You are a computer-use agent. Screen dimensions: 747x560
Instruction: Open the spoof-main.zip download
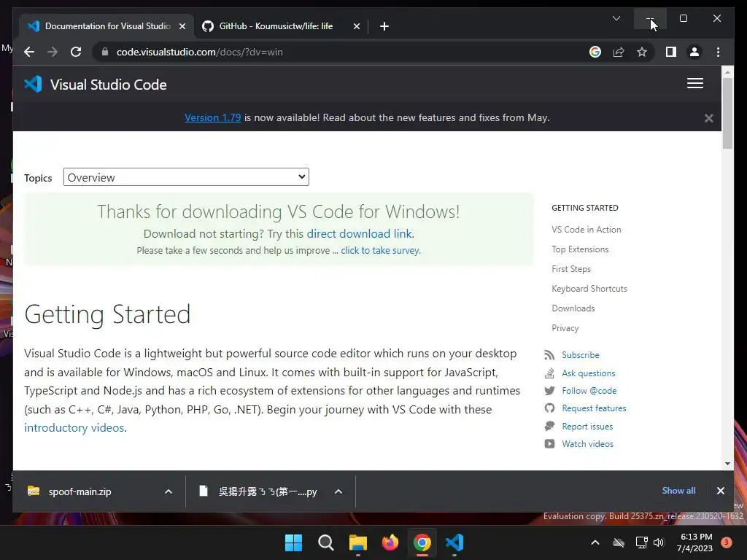80,491
